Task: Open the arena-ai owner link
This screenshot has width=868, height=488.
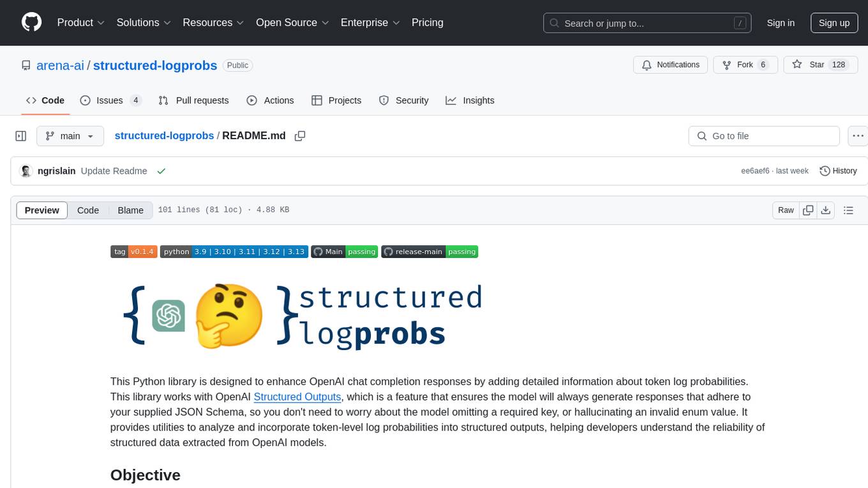Action: pyautogui.click(x=61, y=65)
